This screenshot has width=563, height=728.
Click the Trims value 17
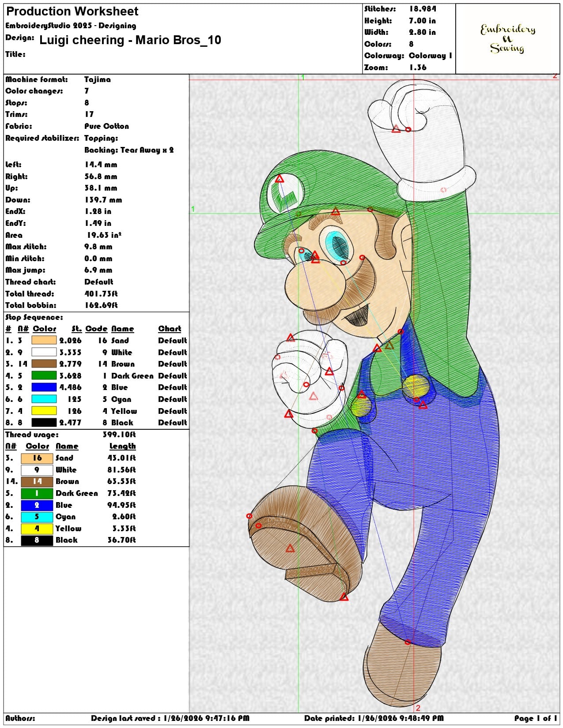pyautogui.click(x=89, y=114)
